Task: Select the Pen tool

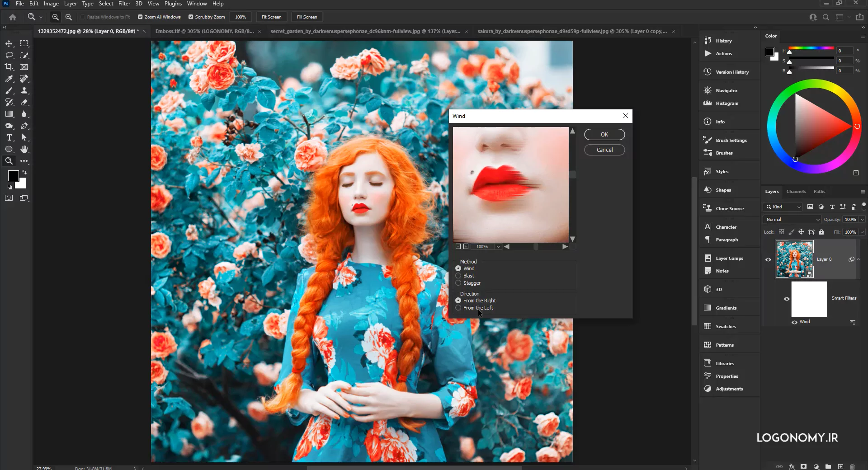Action: 24,126
